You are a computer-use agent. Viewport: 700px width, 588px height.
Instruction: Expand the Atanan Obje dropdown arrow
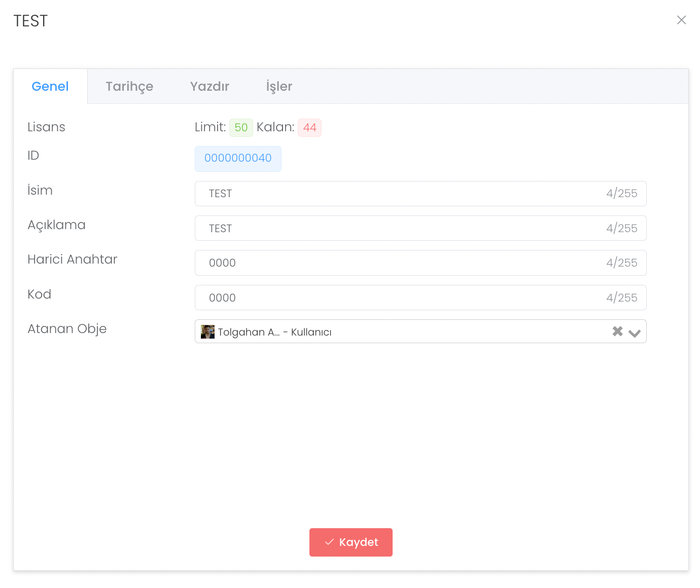tap(635, 333)
